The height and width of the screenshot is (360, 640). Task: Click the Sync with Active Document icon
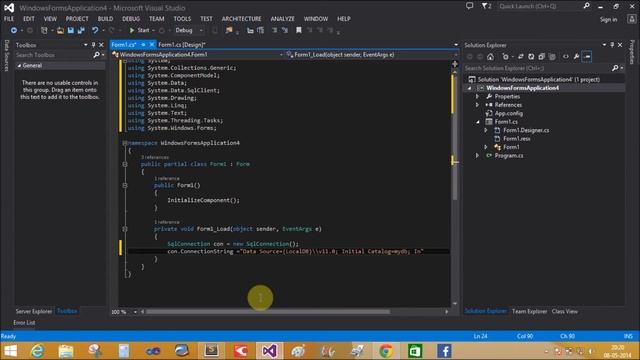520,57
